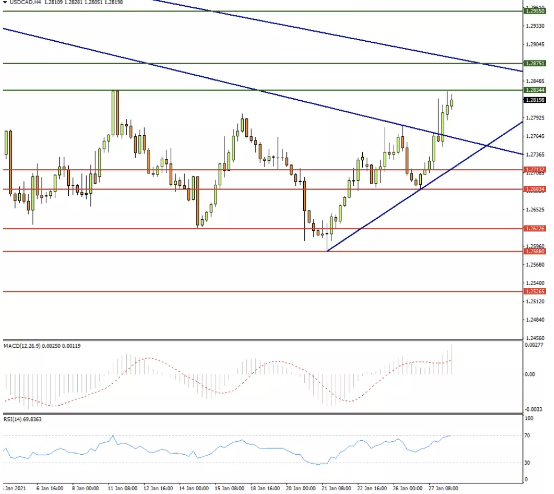Click the 11 Jan 08:00 time label
This screenshot has height=494, width=554.
point(123,488)
